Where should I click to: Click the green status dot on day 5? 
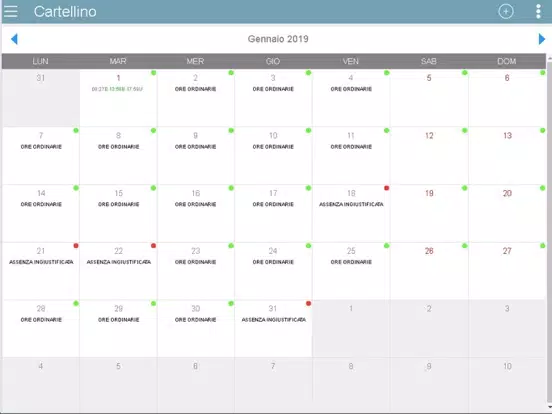tap(465, 73)
